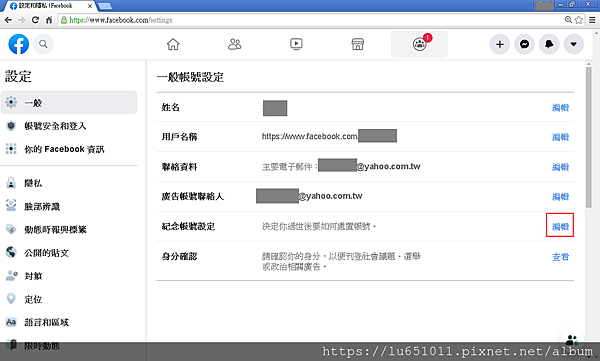Select 一般 in the settings sidebar
Viewport: 600px width, 361px height.
click(x=69, y=102)
